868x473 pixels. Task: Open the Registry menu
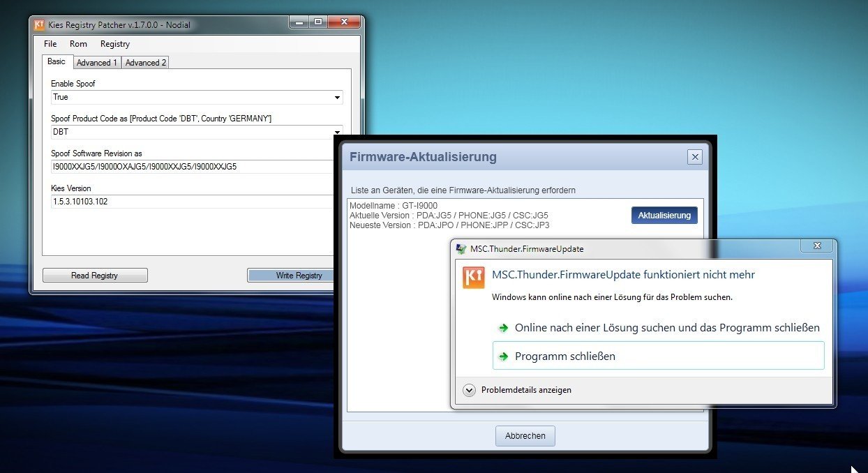(x=115, y=44)
